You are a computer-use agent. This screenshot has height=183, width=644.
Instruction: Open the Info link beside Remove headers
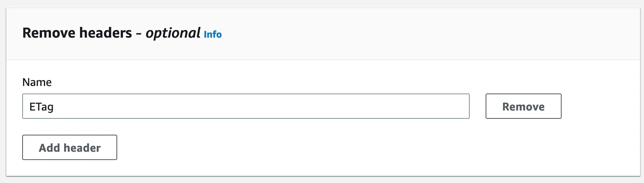pos(213,34)
